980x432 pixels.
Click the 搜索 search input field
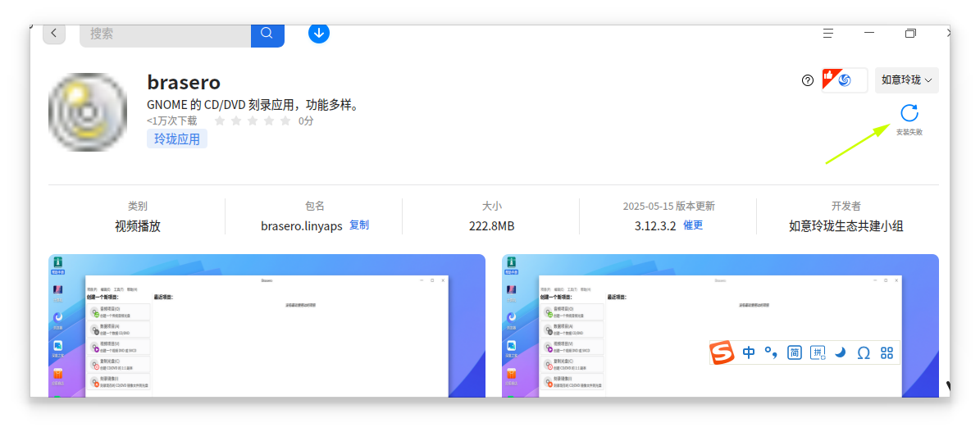166,34
